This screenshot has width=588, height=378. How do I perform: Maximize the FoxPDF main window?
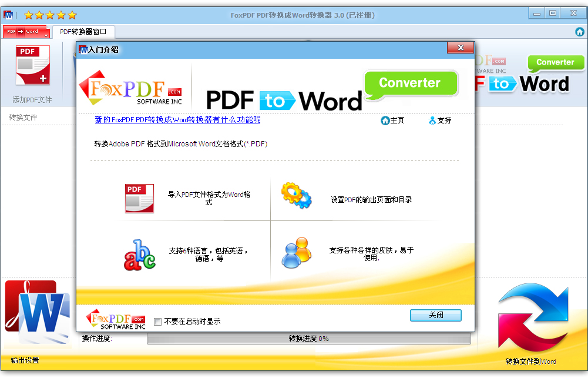[x=552, y=14]
